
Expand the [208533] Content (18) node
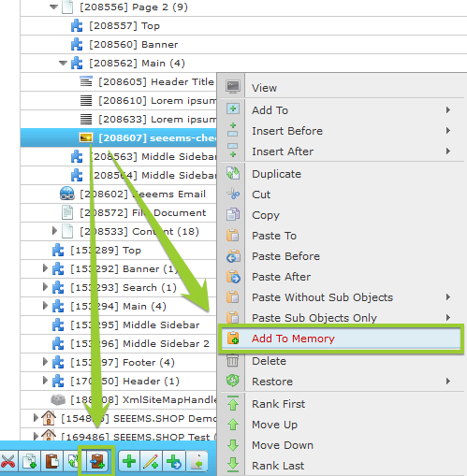[x=54, y=231]
